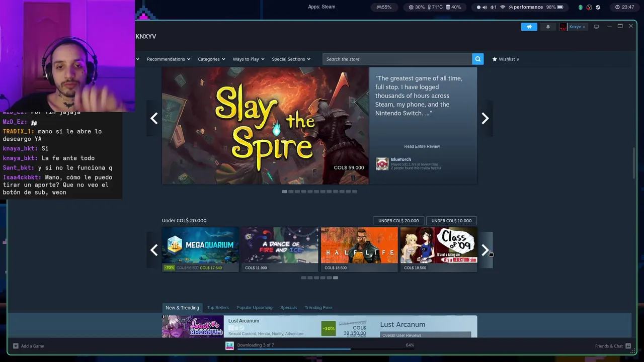This screenshot has width=644, height=362.
Task: Switch to the New & Trending tab
Action: pos(182,308)
